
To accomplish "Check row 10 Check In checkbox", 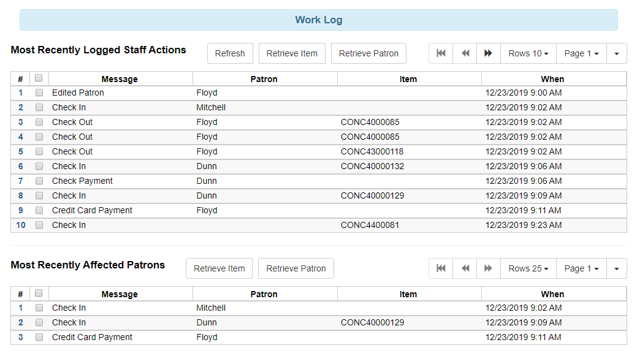I will coord(39,225).
